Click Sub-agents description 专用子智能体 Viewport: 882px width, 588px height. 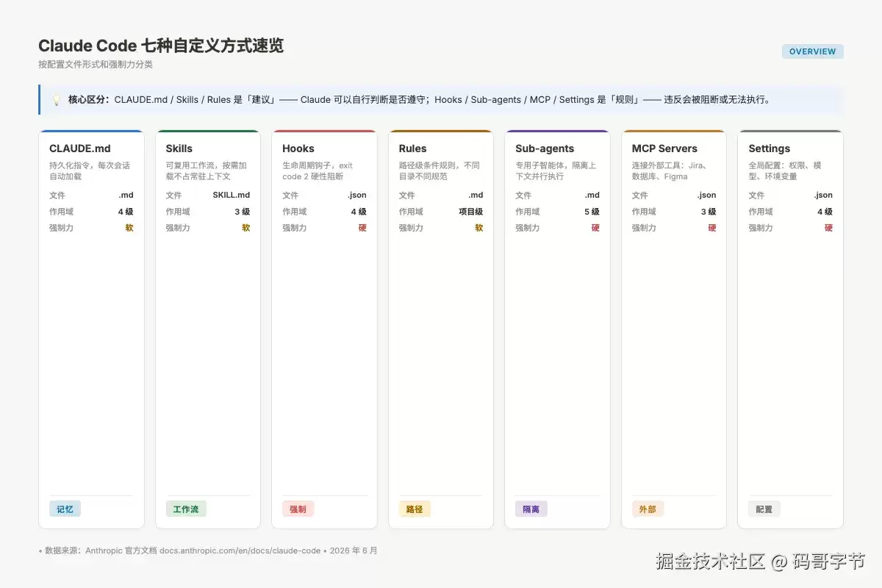[x=556, y=171]
